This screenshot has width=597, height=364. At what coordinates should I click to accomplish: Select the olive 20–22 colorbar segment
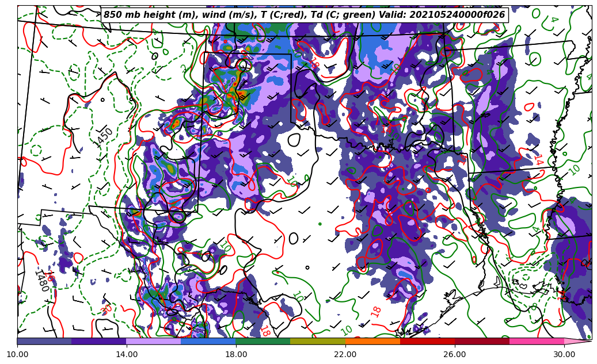click(x=318, y=341)
